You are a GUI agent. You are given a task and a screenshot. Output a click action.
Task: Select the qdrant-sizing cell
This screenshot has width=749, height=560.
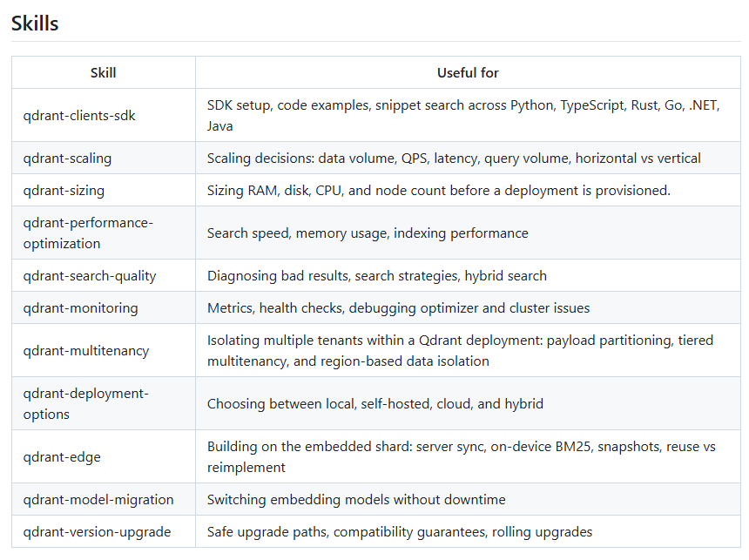(x=103, y=190)
